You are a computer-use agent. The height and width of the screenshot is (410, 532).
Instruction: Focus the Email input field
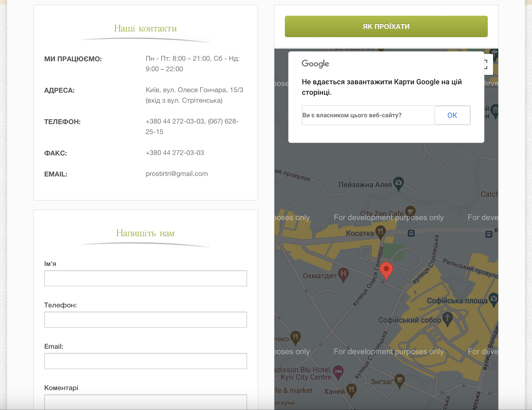coord(145,361)
